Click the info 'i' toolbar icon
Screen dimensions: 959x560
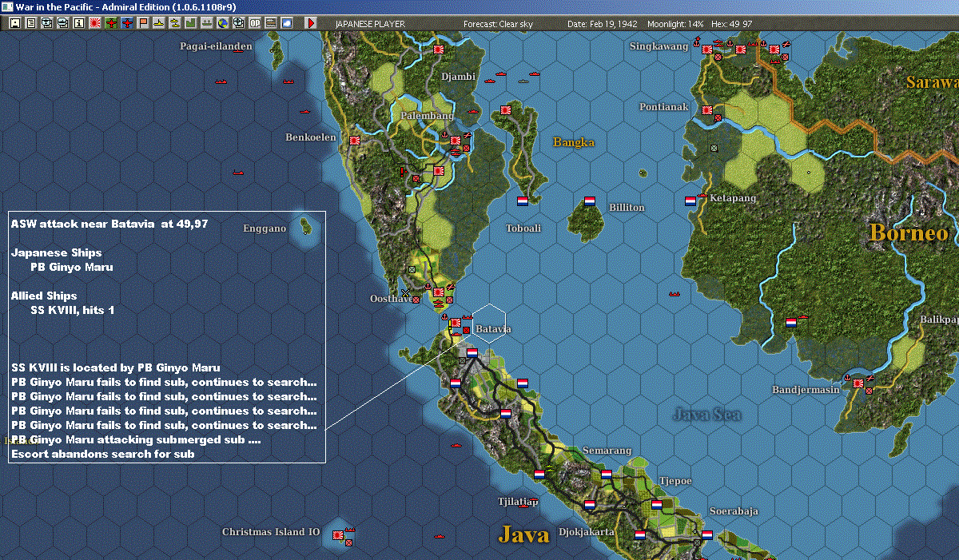point(78,23)
